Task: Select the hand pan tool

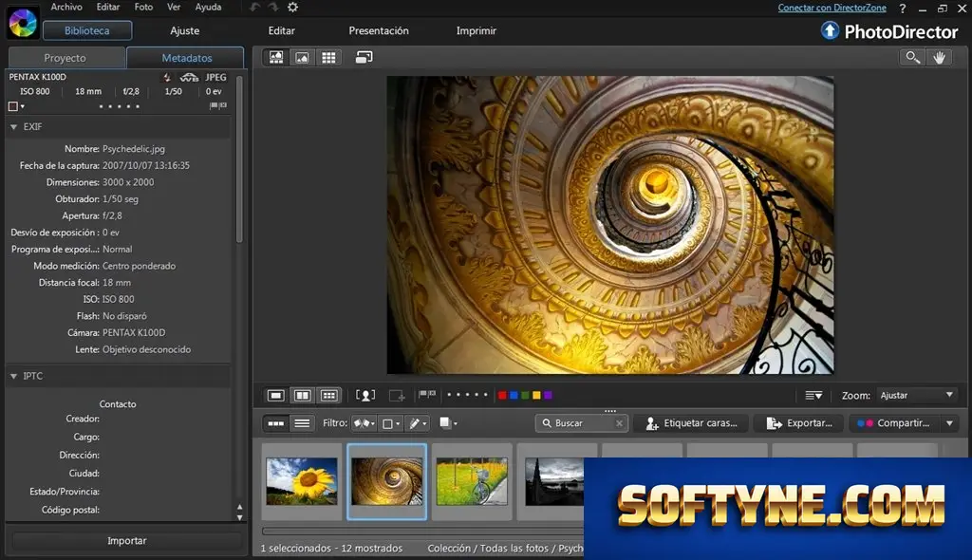Action: [x=939, y=58]
